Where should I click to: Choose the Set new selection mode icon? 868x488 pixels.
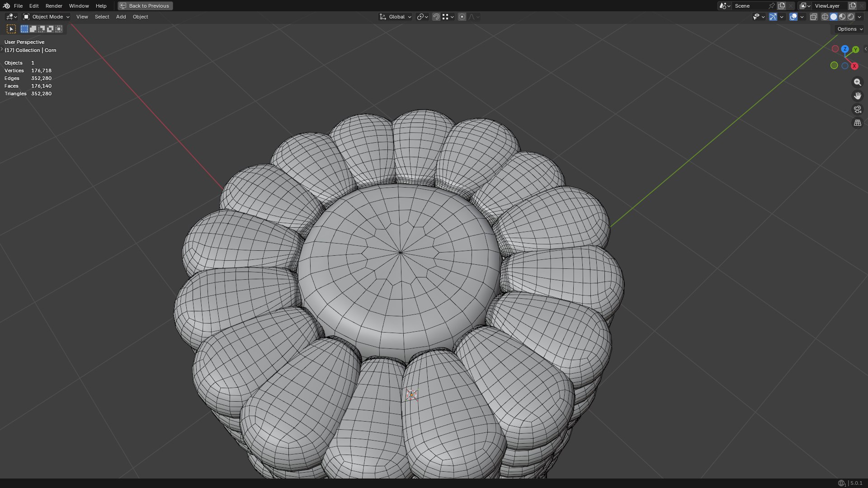[24, 29]
